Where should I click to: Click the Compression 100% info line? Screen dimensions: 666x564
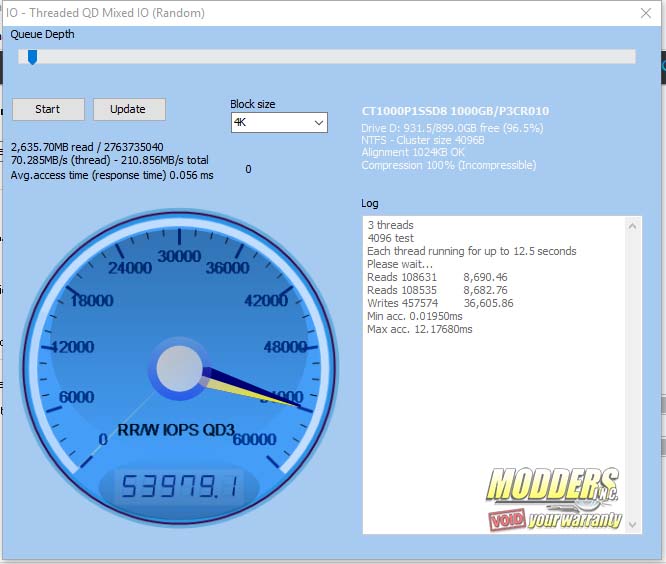449,165
